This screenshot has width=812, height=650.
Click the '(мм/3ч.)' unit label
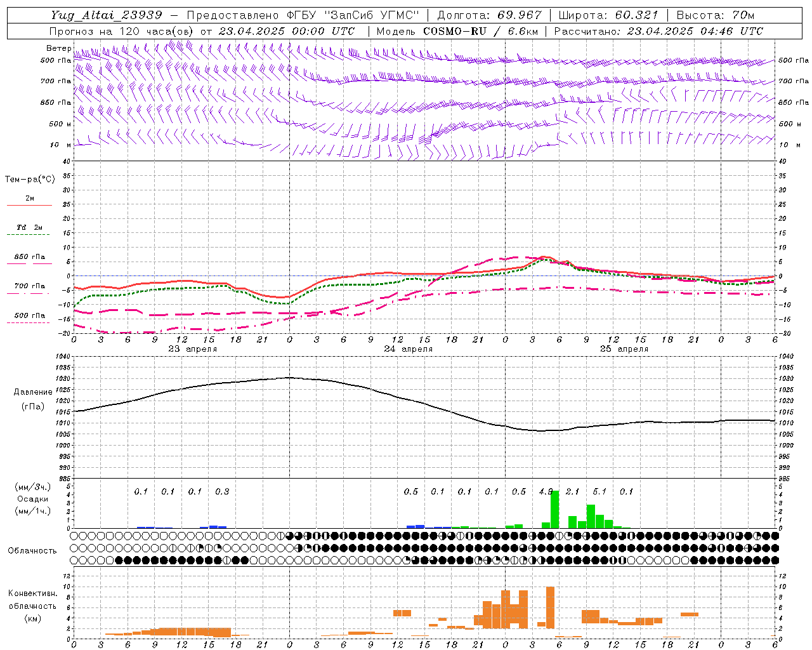(33, 487)
